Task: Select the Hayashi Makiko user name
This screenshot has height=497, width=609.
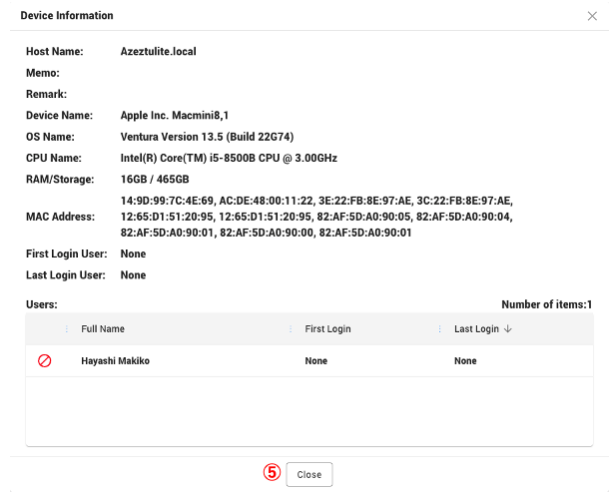Action: coord(117,361)
